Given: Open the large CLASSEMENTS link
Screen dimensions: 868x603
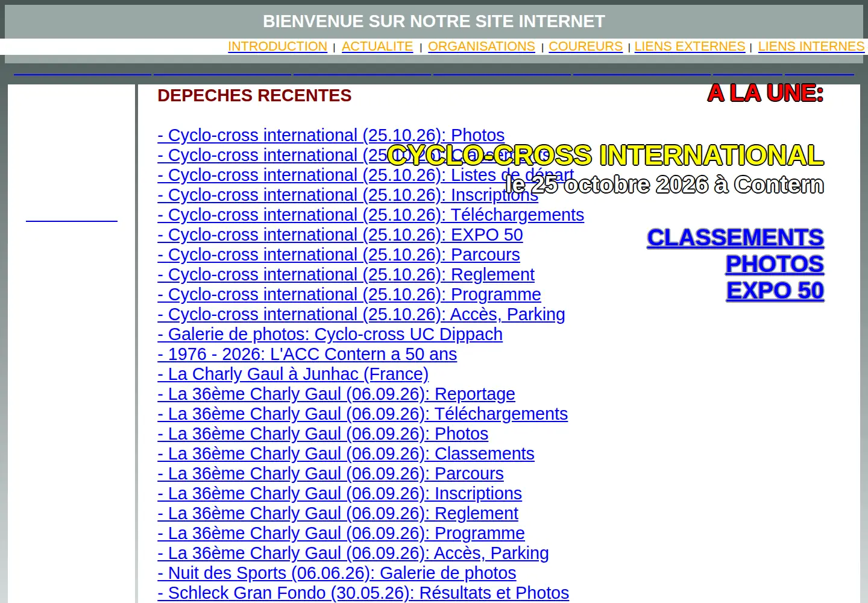Looking at the screenshot, I should point(735,238).
